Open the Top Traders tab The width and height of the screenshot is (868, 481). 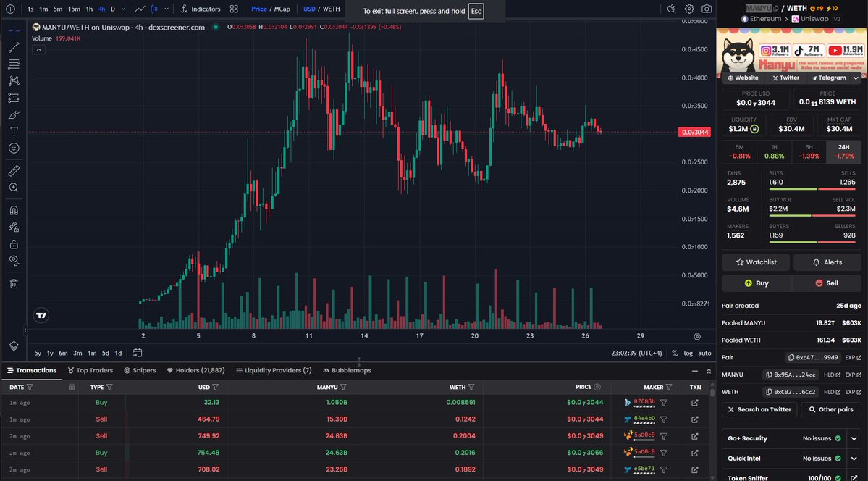[90, 370]
